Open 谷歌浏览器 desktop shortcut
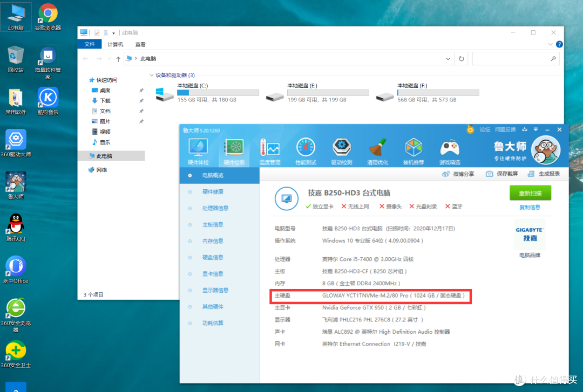The height and width of the screenshot is (392, 583). [x=48, y=17]
